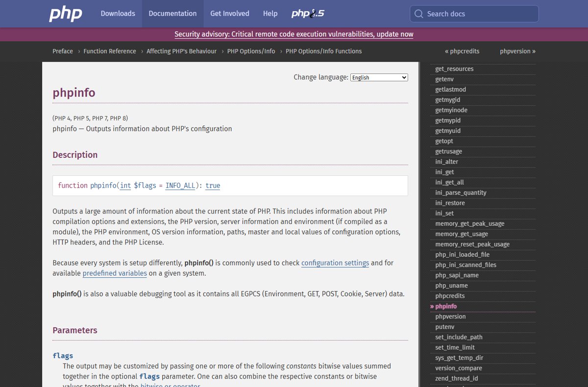The height and width of the screenshot is (387, 588).
Task: Click the phpinfo page title
Action: [74, 93]
